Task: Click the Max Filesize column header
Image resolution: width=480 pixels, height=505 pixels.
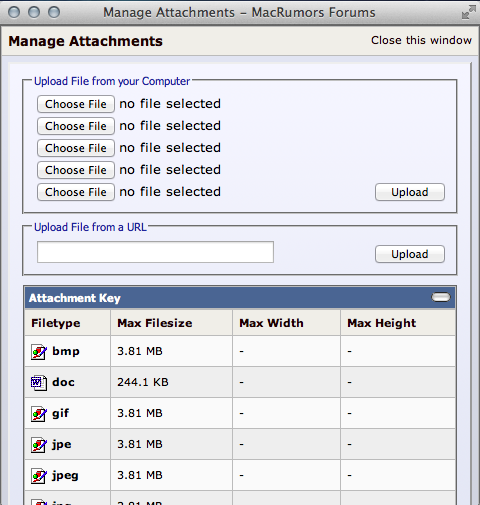Action: click(x=155, y=323)
